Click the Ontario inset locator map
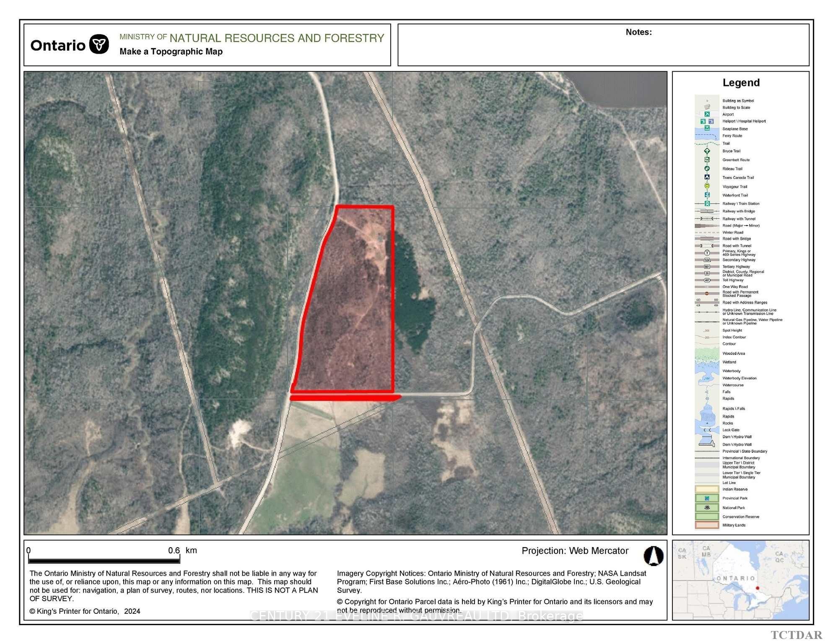Viewport: 833px width, 644px height. [x=740, y=580]
